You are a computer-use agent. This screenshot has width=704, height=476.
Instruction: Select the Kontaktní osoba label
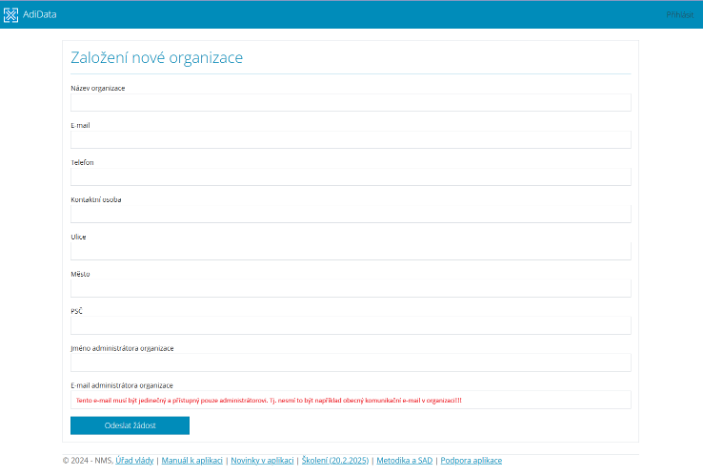pos(96,200)
